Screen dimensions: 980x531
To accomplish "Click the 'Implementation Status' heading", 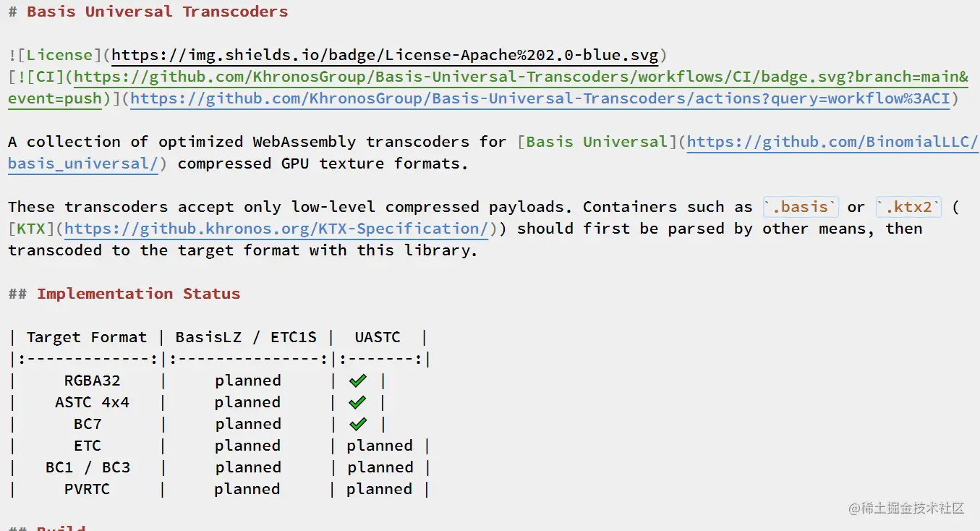I will click(x=138, y=294).
